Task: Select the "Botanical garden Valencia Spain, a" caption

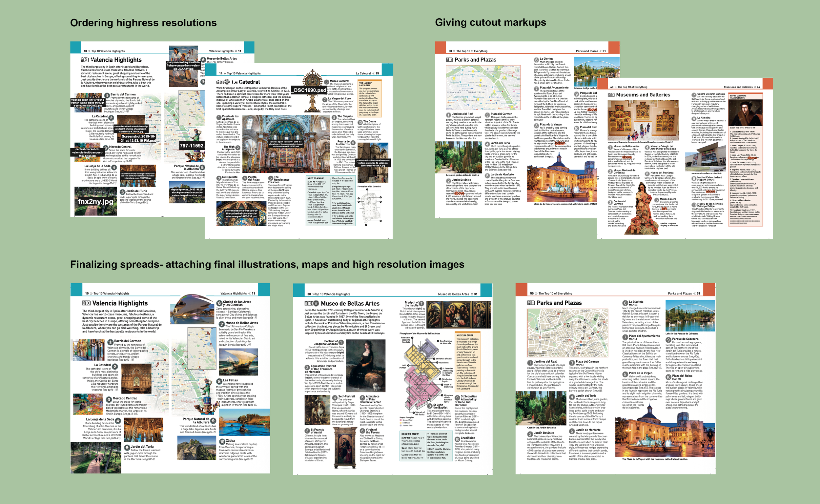Action: tap(462, 175)
